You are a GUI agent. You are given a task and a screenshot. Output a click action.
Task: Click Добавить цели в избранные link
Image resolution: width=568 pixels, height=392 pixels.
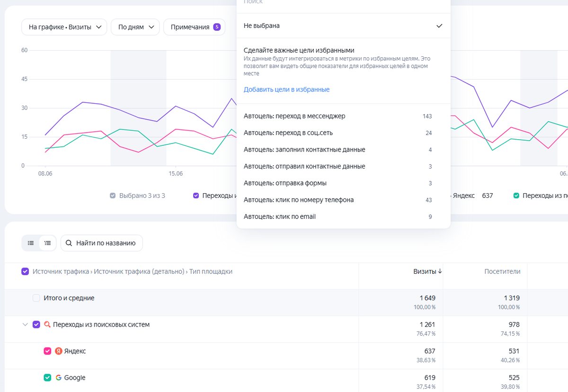[x=286, y=89]
